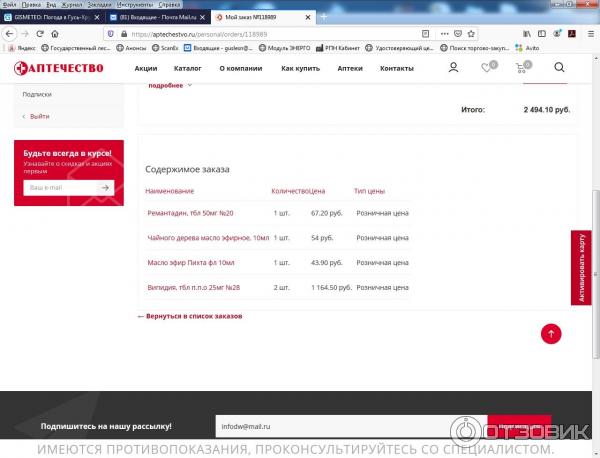600x458 pixels.
Task: Open the 'Акции' menu item
Action: (146, 68)
